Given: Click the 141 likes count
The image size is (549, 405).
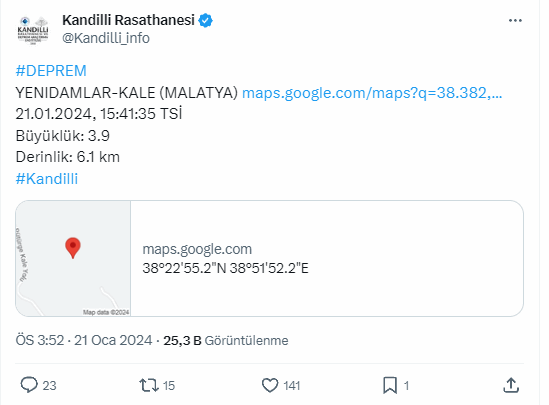Looking at the screenshot, I should coord(292,386).
